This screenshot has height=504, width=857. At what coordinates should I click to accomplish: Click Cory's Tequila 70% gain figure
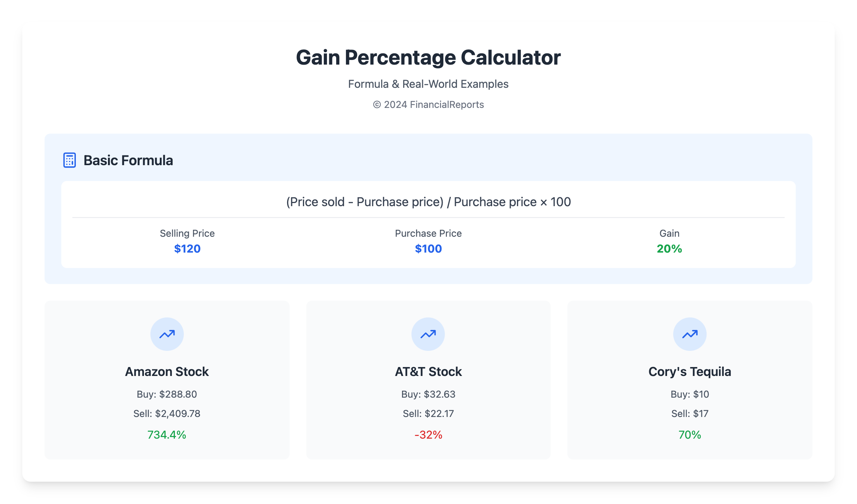pyautogui.click(x=689, y=435)
